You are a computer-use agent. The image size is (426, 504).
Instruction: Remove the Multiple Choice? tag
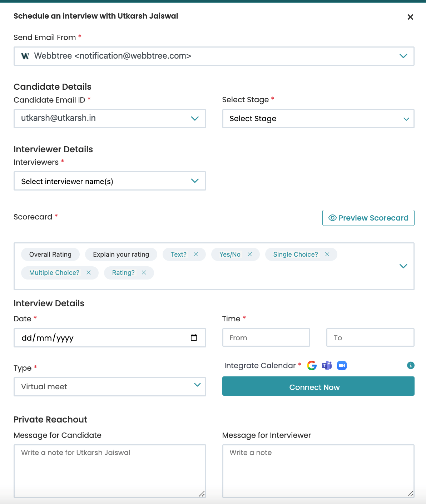click(x=89, y=273)
